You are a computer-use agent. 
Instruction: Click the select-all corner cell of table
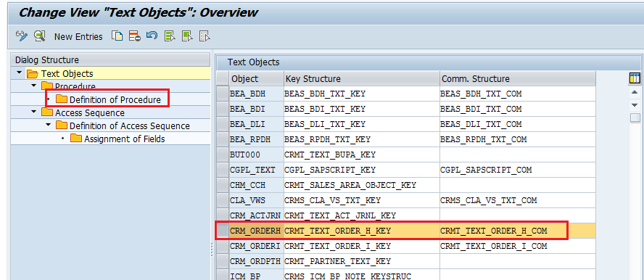(223, 78)
